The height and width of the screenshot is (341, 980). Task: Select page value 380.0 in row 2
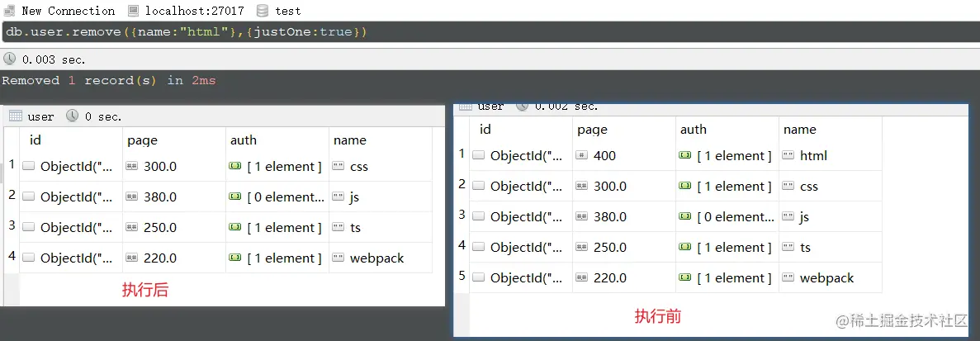(x=160, y=197)
